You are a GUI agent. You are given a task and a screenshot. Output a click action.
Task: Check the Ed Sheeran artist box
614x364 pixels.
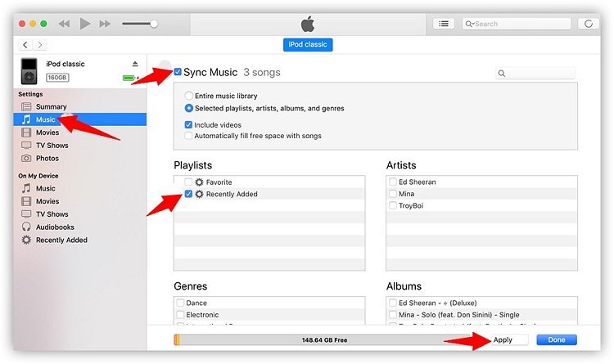392,182
